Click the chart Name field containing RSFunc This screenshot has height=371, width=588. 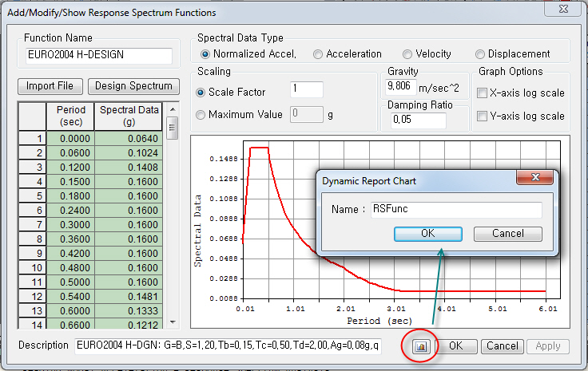(455, 209)
